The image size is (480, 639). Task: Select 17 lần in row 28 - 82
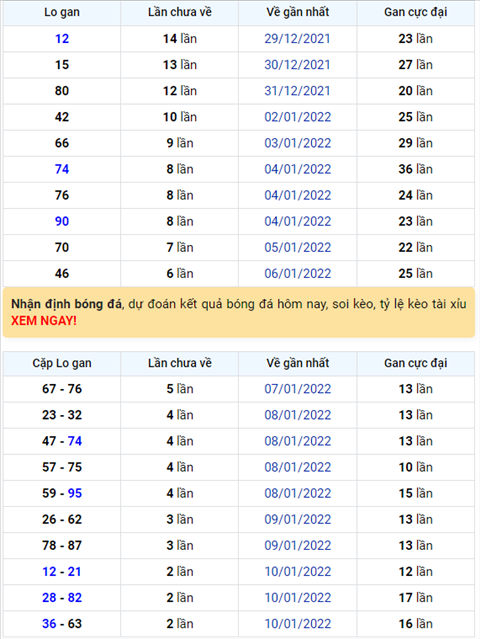[416, 597]
